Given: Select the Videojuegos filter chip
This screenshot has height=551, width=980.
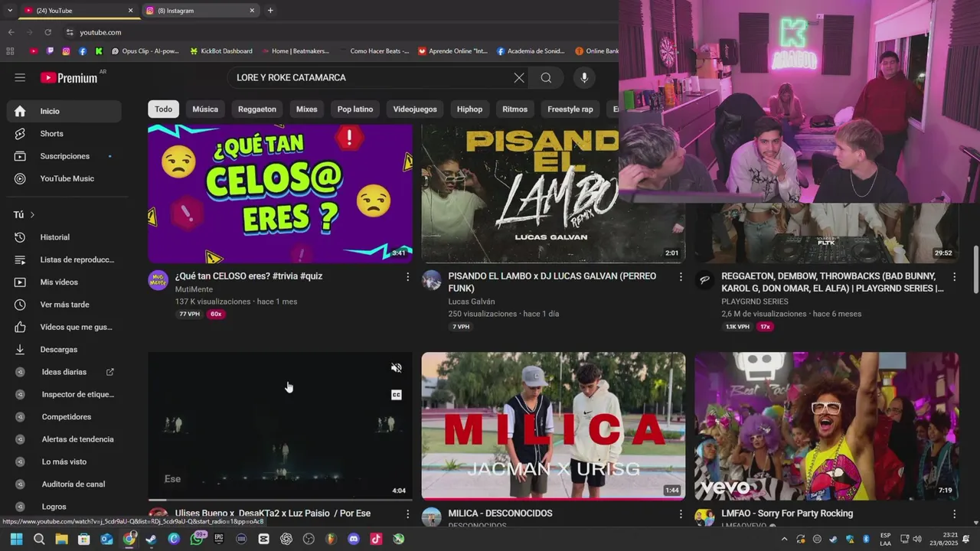Looking at the screenshot, I should (x=415, y=109).
